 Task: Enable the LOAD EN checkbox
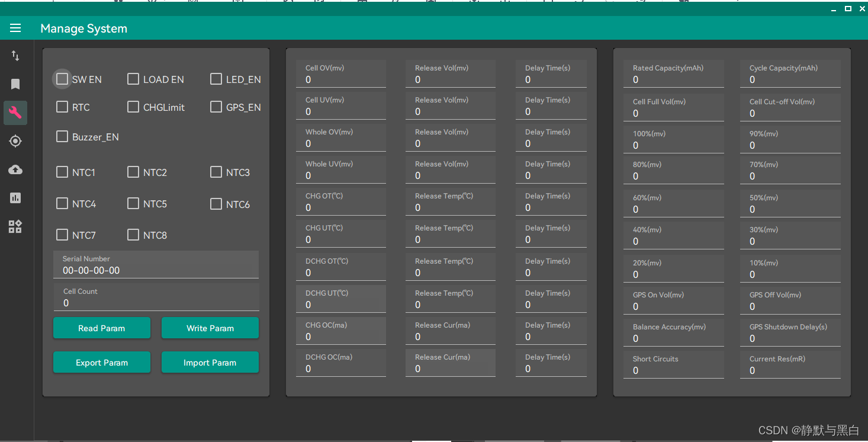133,79
